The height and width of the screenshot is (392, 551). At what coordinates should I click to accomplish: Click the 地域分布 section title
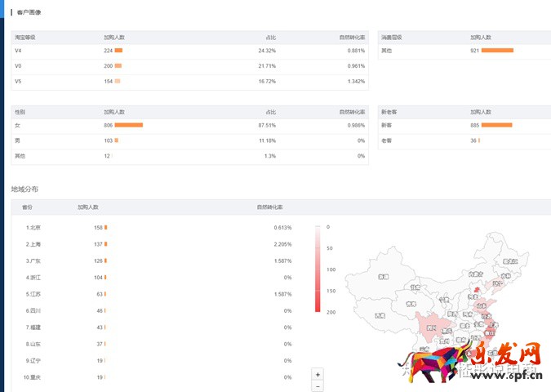[24, 189]
